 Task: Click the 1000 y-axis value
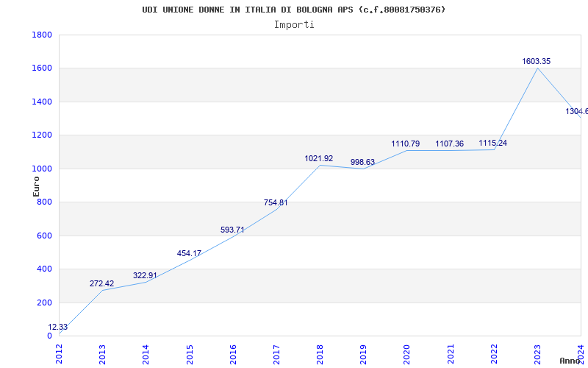tap(42, 169)
